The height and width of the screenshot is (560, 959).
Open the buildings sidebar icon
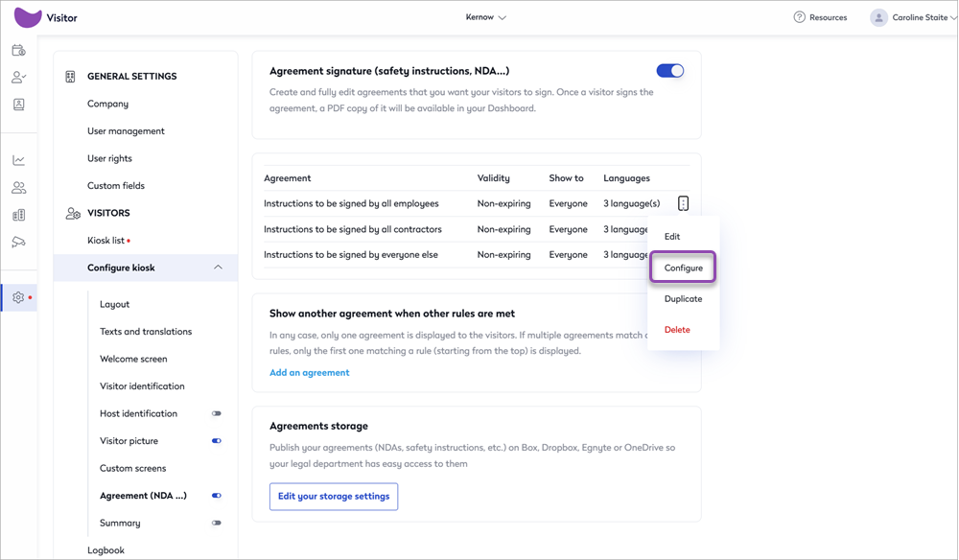[x=18, y=216]
